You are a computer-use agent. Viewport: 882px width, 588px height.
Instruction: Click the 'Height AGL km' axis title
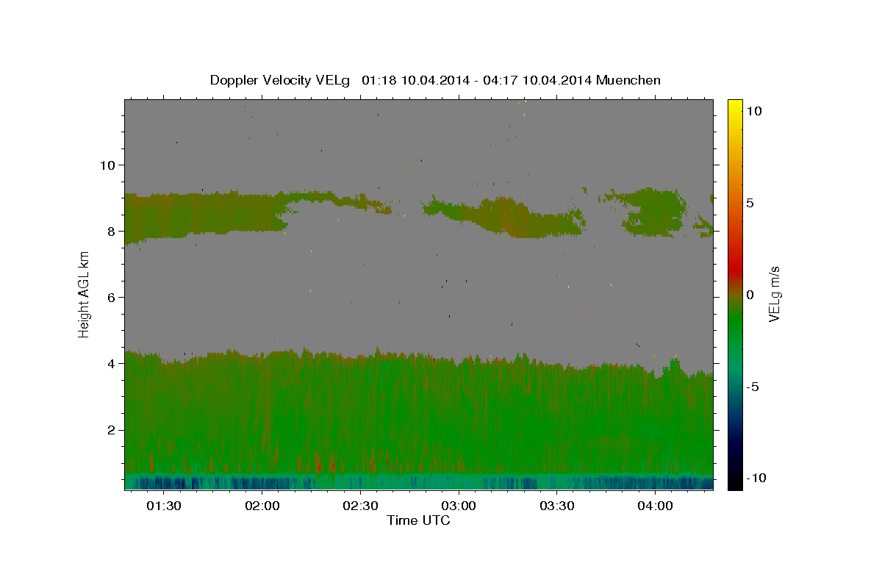[x=85, y=294]
